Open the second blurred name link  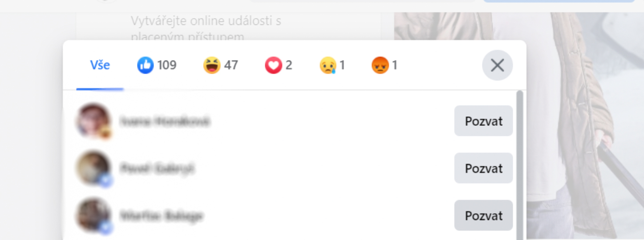coord(157,168)
